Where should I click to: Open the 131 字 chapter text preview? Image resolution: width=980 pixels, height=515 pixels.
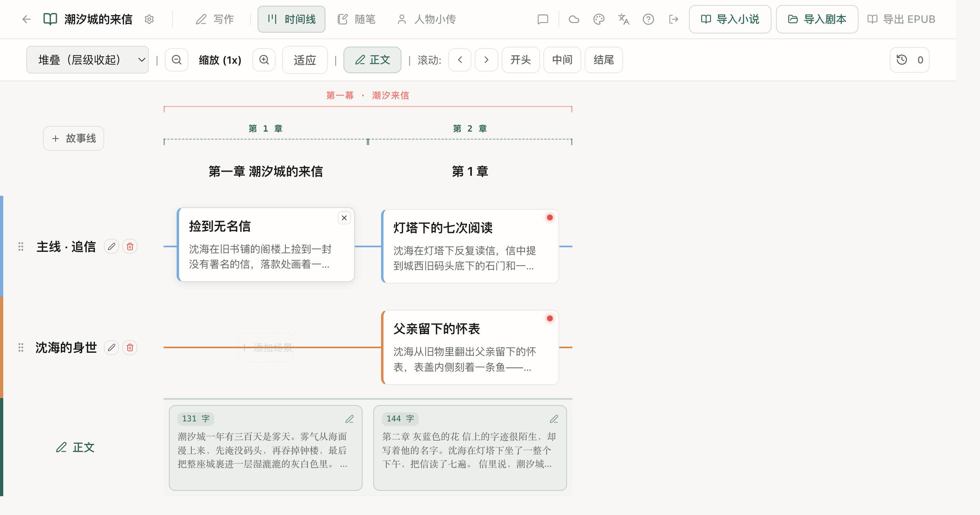click(266, 448)
